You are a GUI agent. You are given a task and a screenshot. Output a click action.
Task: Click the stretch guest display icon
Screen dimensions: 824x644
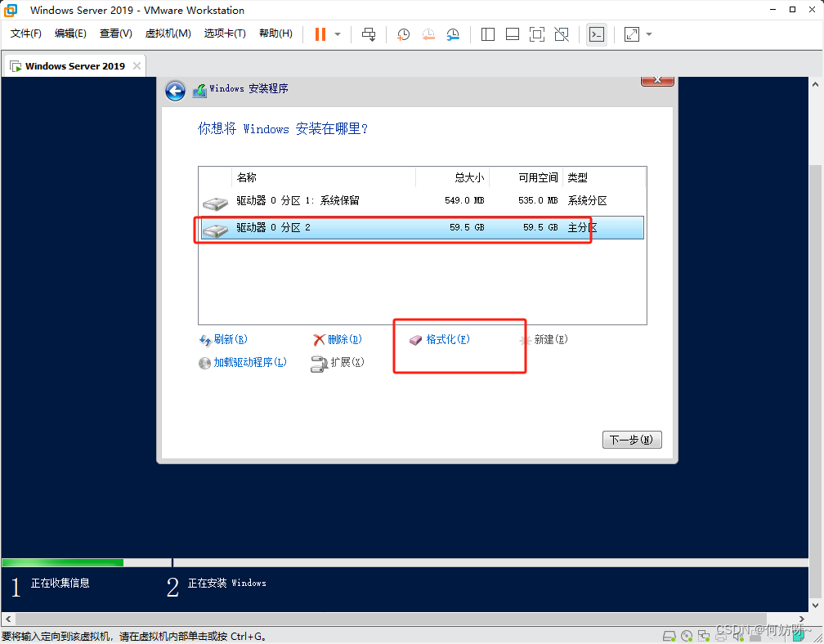point(631,34)
